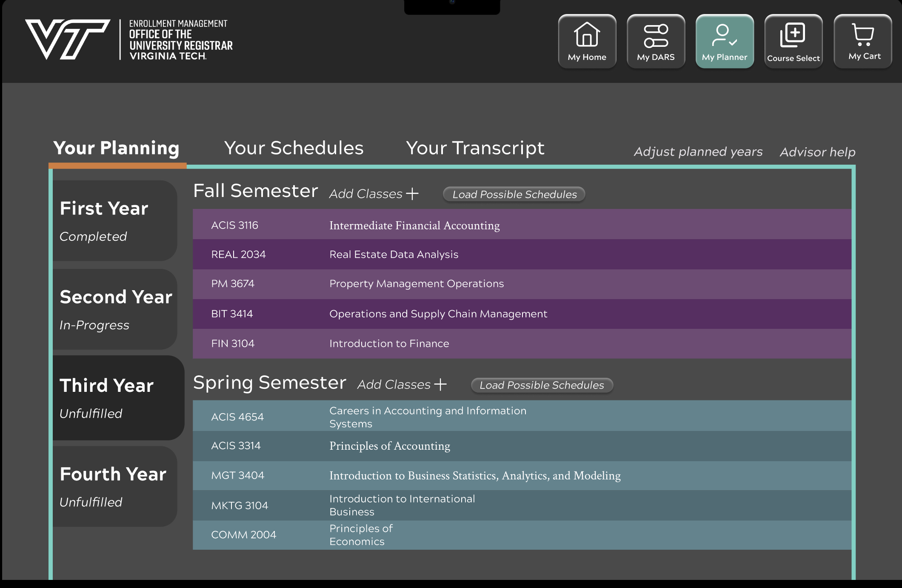Expand First Year Completed panel
This screenshot has height=588, width=902.
pyautogui.click(x=115, y=221)
